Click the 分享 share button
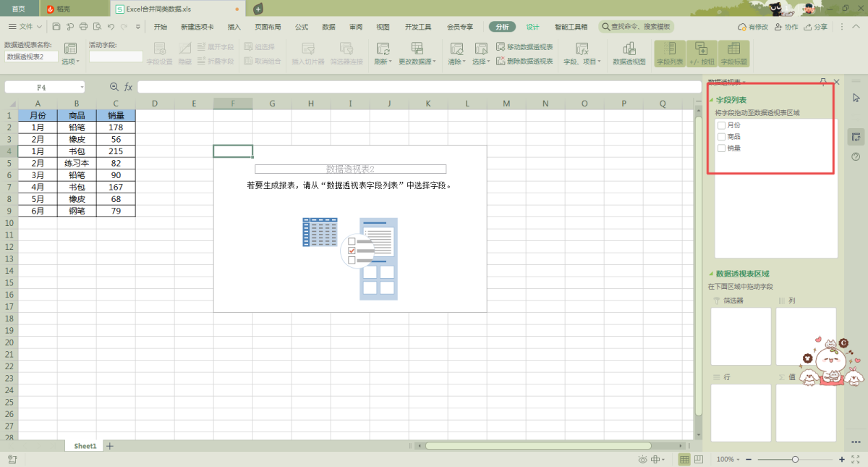Screen dimensions: 868x467 [816, 27]
